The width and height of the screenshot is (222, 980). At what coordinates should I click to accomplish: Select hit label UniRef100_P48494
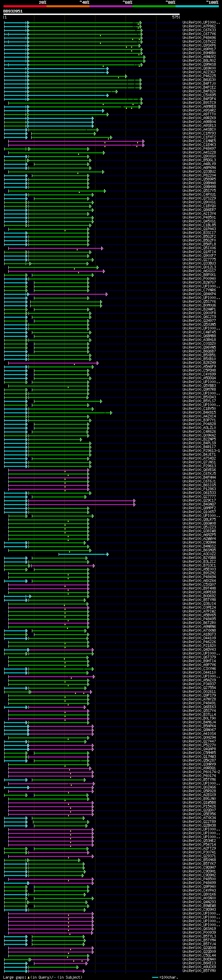click(x=199, y=577)
